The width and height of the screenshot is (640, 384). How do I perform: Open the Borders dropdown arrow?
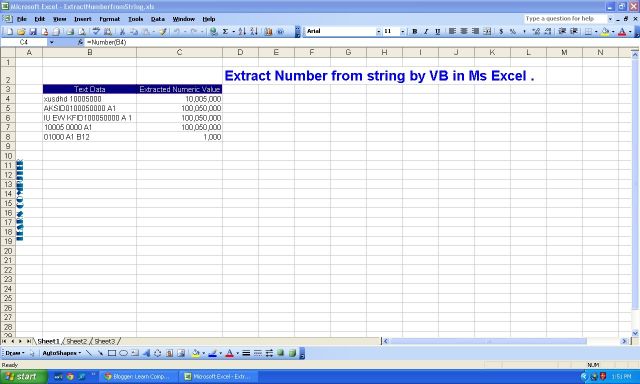pyautogui.click(x=596, y=31)
